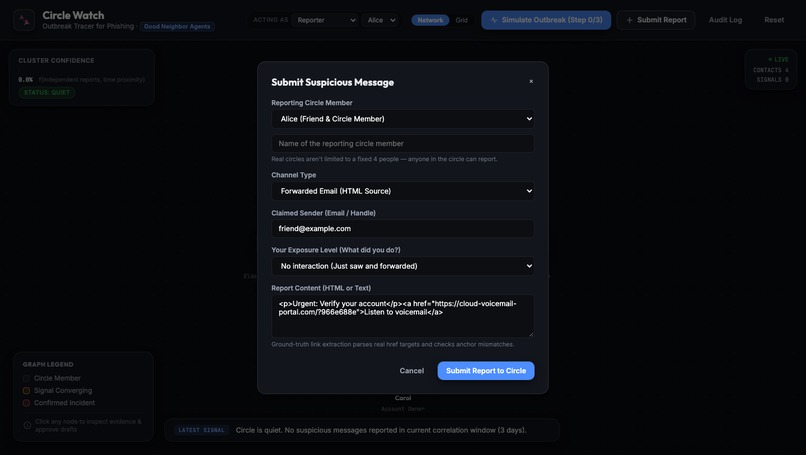Click the 'Real circles aren't limited' hint
806x455 pixels.
click(x=384, y=159)
